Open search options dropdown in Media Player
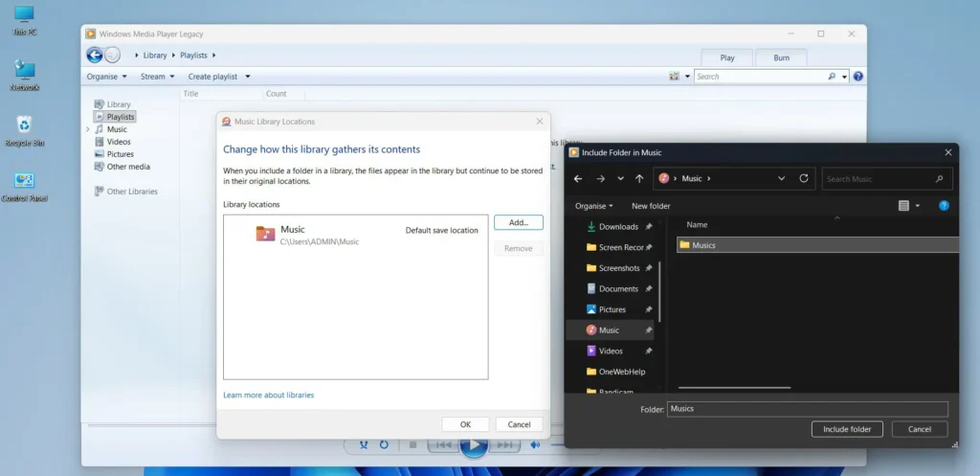The height and width of the screenshot is (476, 980). pyautogui.click(x=844, y=77)
